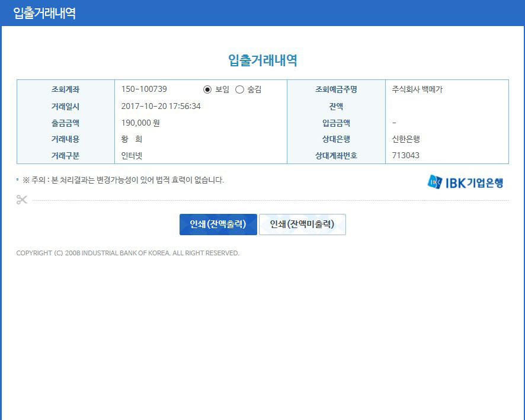Click the scissors cut-line icon

coord(22,200)
